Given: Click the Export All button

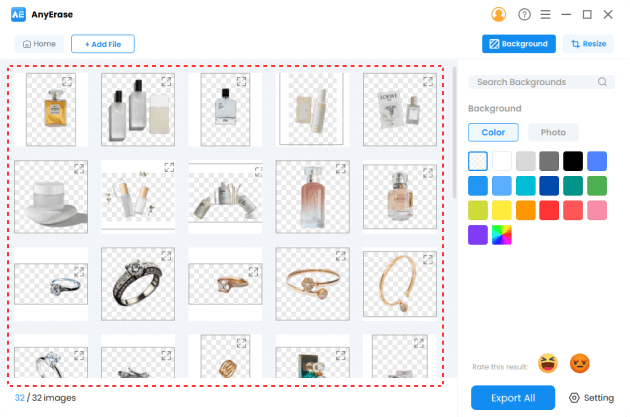Looking at the screenshot, I should pos(513,398).
